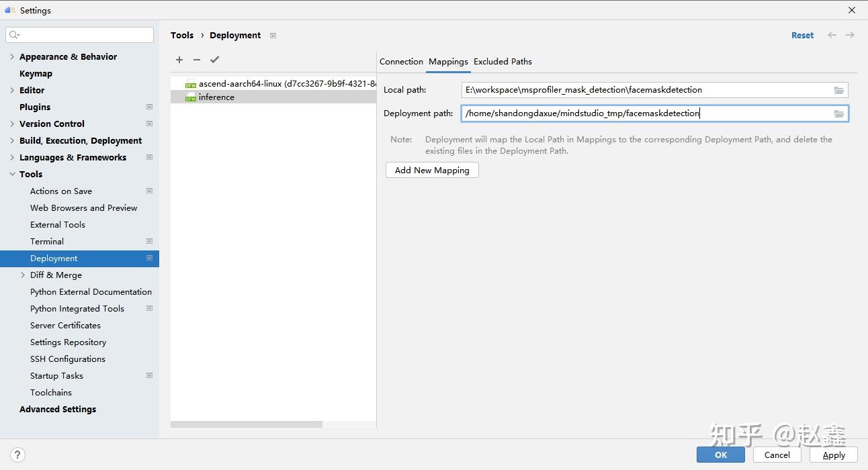Click into the Local path text field

point(654,90)
